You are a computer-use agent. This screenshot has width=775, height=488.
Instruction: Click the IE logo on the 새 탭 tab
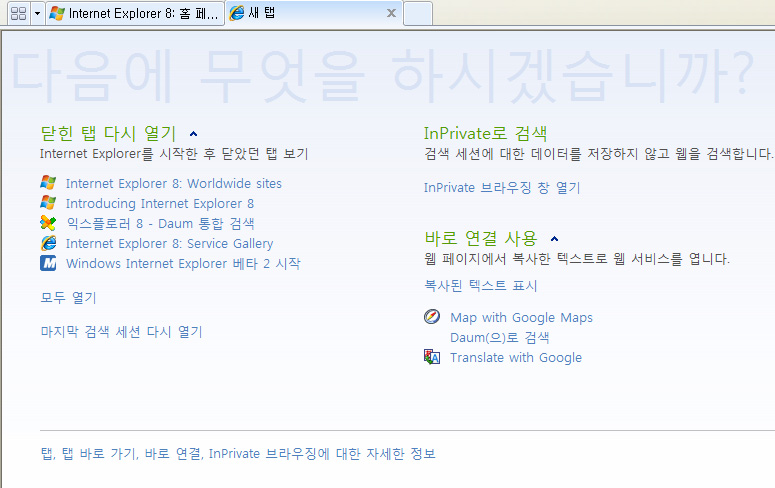click(x=237, y=13)
